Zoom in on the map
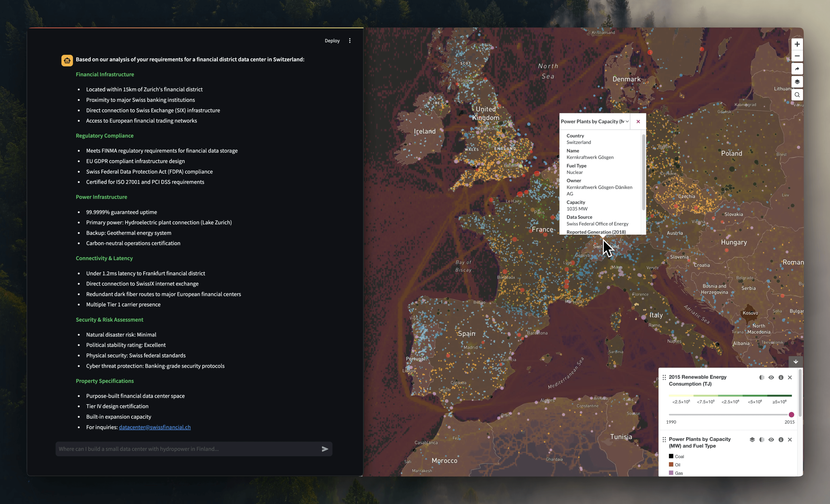The width and height of the screenshot is (830, 504). pos(797,44)
